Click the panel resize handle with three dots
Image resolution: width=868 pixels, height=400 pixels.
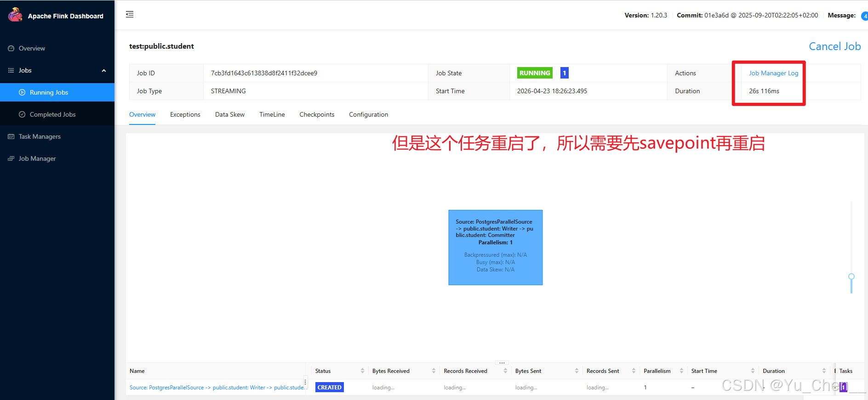[x=502, y=362]
